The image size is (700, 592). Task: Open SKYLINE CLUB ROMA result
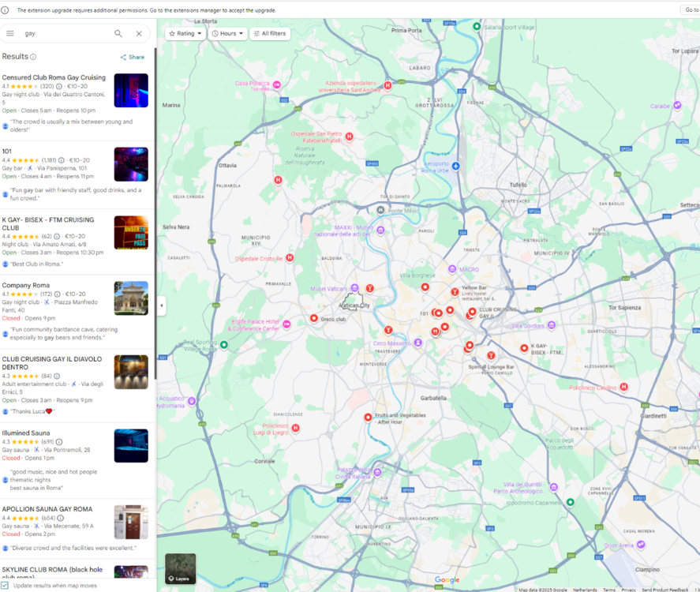pyautogui.click(x=52, y=573)
